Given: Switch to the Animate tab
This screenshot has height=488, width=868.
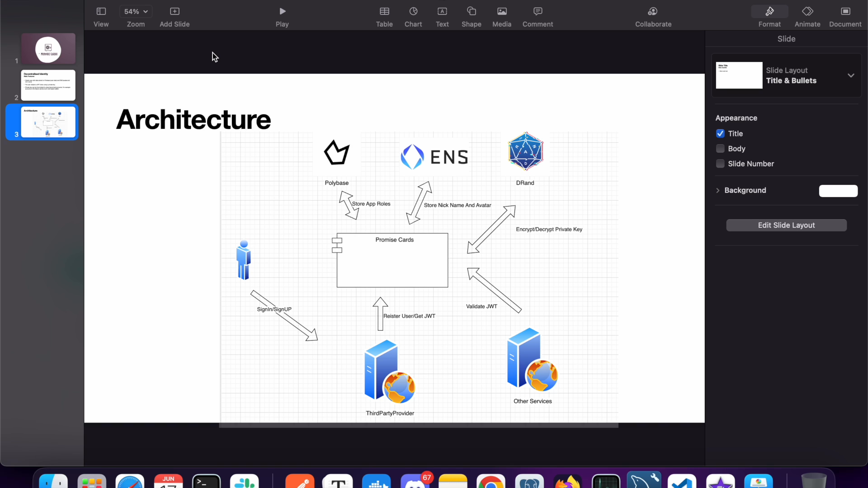Looking at the screenshot, I should click(x=807, y=12).
